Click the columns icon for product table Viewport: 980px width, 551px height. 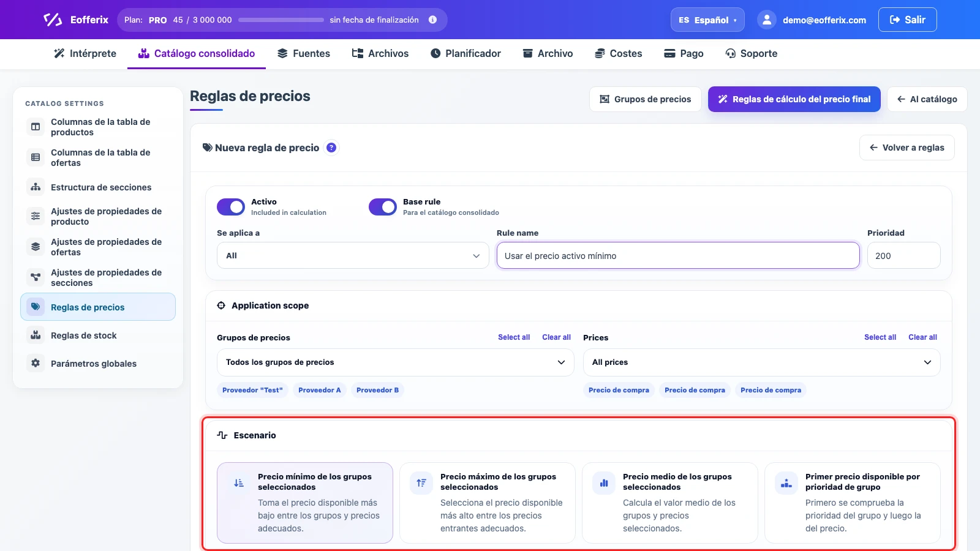[36, 127]
